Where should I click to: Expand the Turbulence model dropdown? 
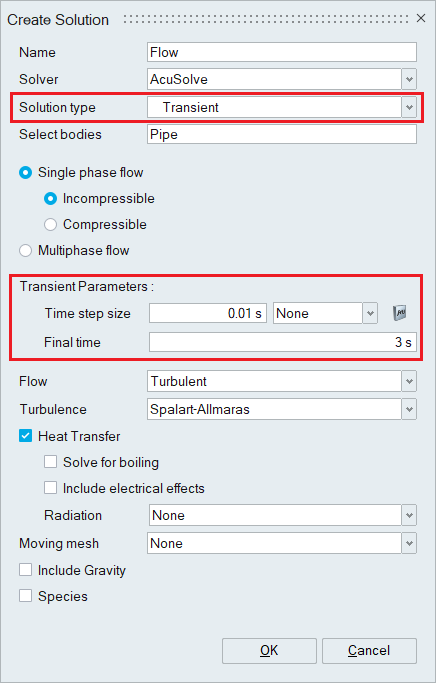pyautogui.click(x=409, y=409)
